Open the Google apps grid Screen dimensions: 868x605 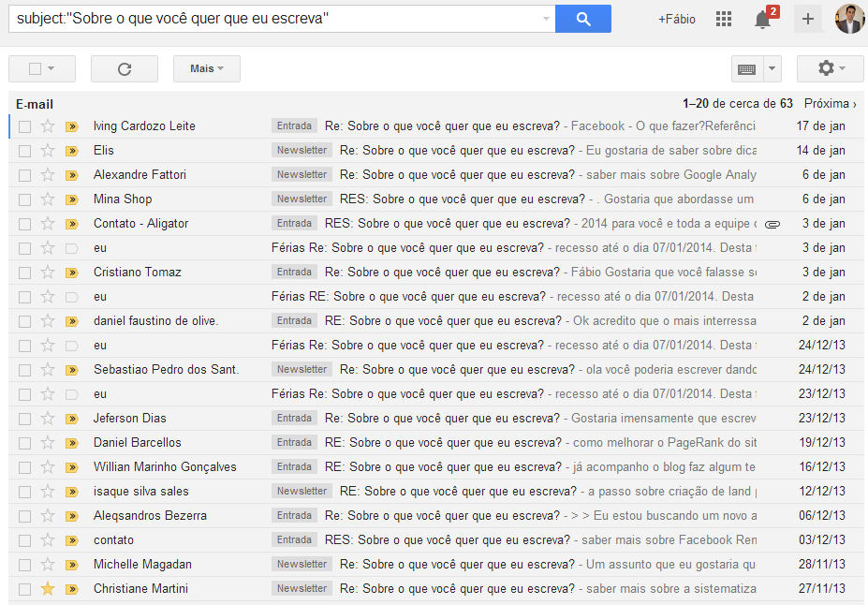tap(724, 19)
